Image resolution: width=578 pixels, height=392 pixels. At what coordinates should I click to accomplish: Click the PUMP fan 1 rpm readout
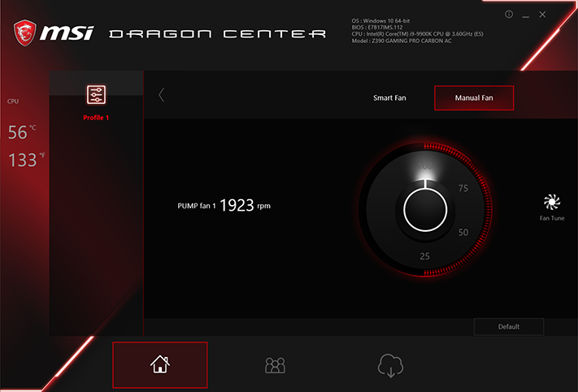(x=224, y=206)
